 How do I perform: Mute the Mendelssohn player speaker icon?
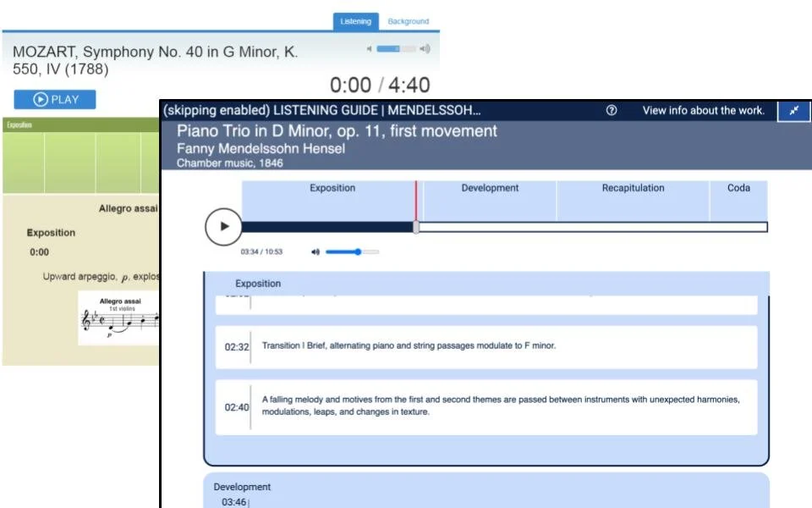[x=315, y=252]
